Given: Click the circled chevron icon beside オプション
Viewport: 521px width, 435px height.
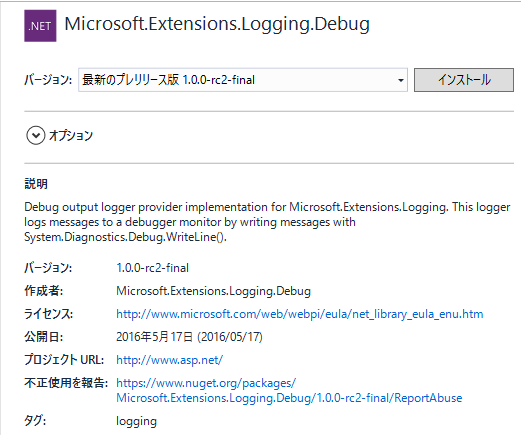Looking at the screenshot, I should coord(36,135).
